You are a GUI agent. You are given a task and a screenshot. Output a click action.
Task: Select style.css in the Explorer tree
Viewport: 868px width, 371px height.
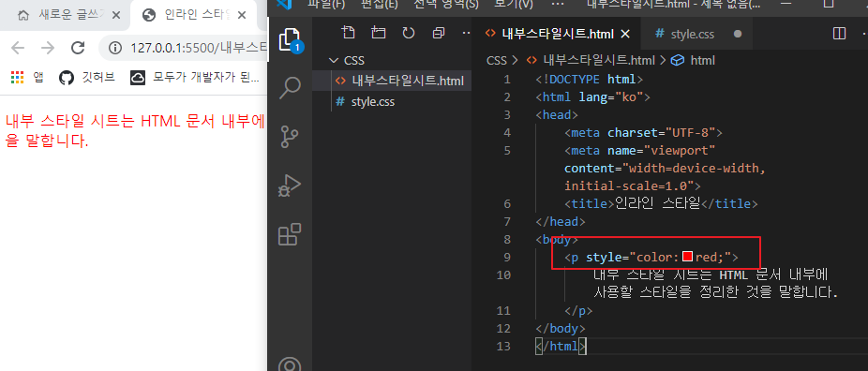(392, 102)
